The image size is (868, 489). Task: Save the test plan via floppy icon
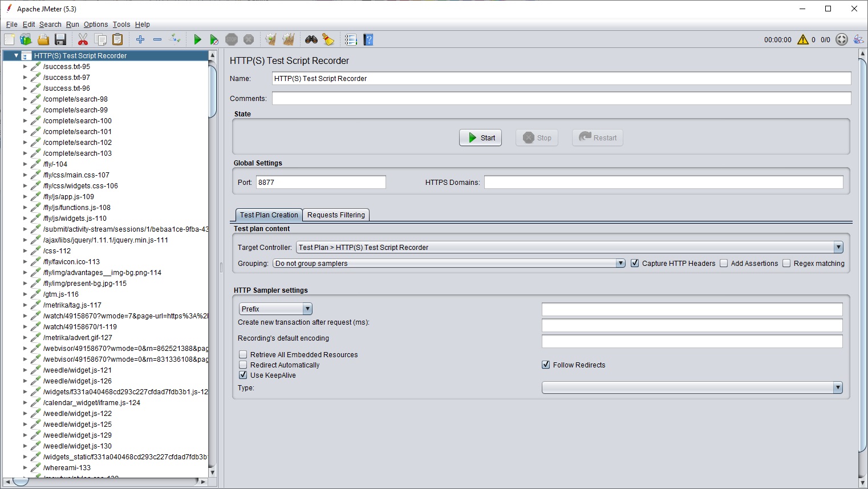click(60, 39)
